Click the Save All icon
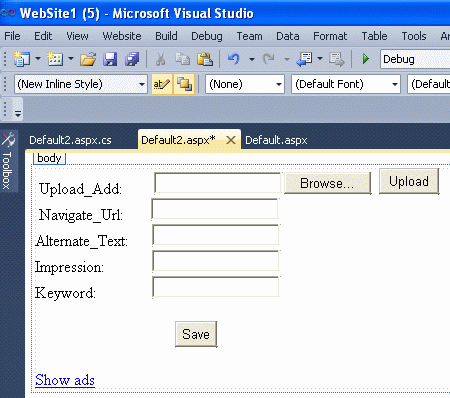Screen dimensions: 450x398 click(x=132, y=59)
